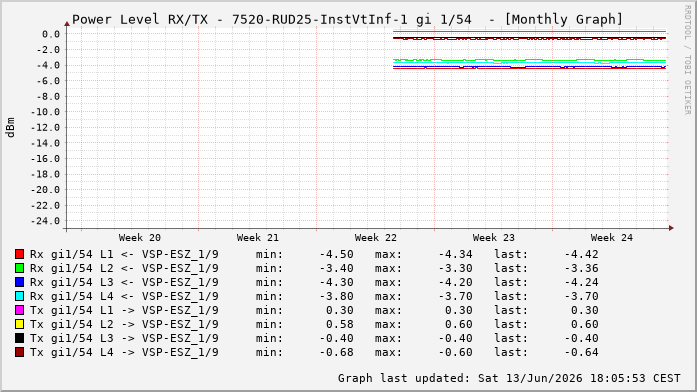The width and height of the screenshot is (697, 392).
Task: Click the 'Rx gi1/54 L2 <- VSP-ESZ_1/9' label
Action: click(124, 268)
